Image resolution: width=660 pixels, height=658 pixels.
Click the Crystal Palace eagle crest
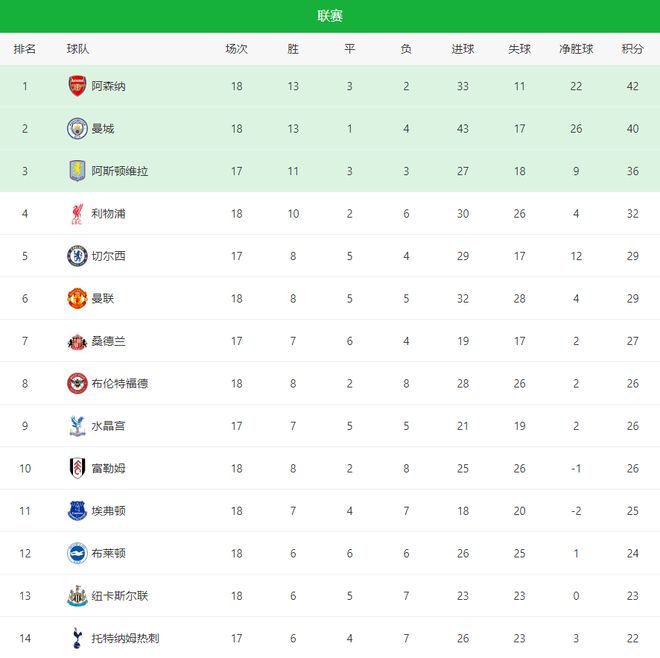[x=77, y=426]
